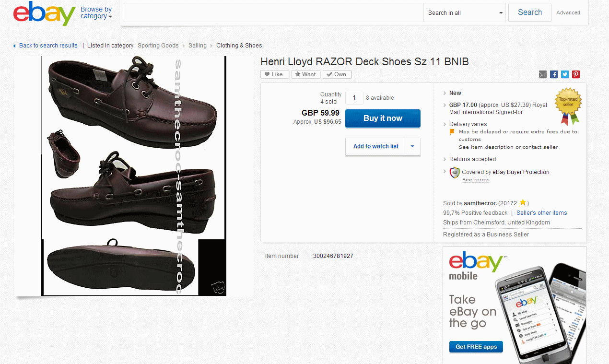Image resolution: width=609 pixels, height=364 pixels.
Task: Open Seller's other items link
Action: click(x=541, y=213)
